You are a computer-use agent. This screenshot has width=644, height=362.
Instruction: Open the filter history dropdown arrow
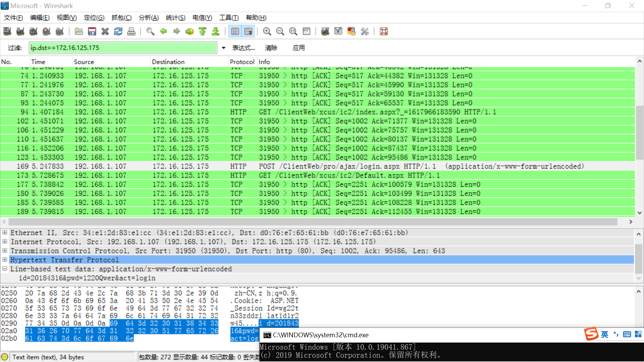pyautogui.click(x=223, y=48)
